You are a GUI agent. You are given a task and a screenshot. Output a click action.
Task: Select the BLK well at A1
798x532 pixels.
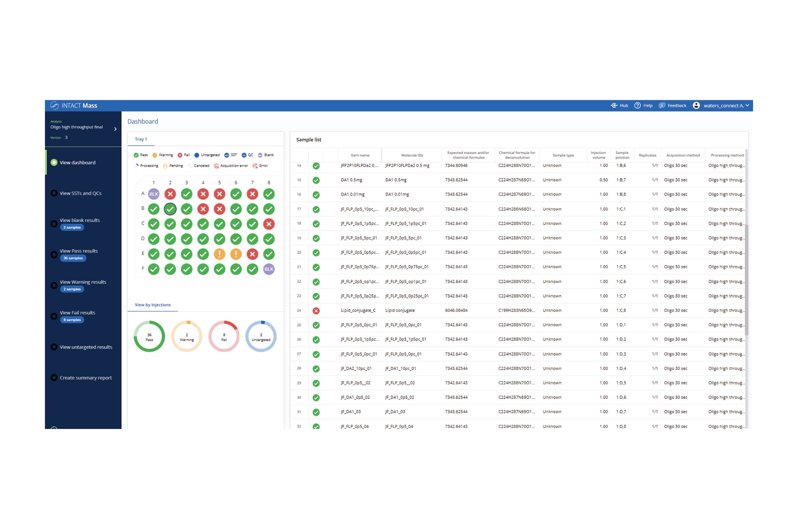point(154,194)
